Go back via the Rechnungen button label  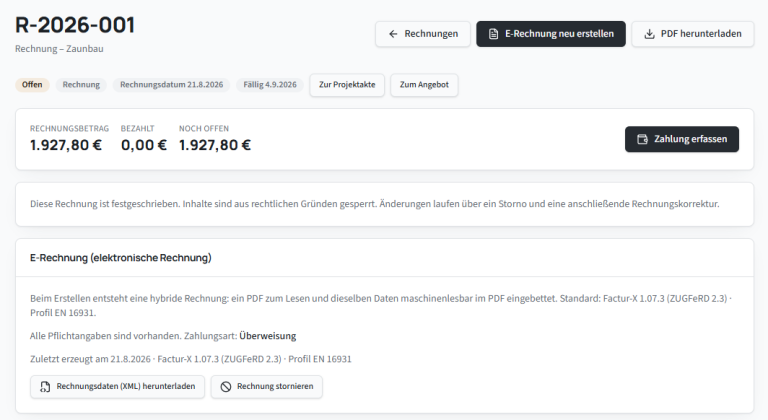[431, 34]
